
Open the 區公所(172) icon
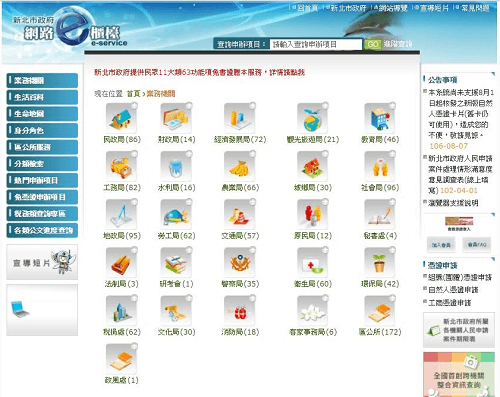coord(380,311)
